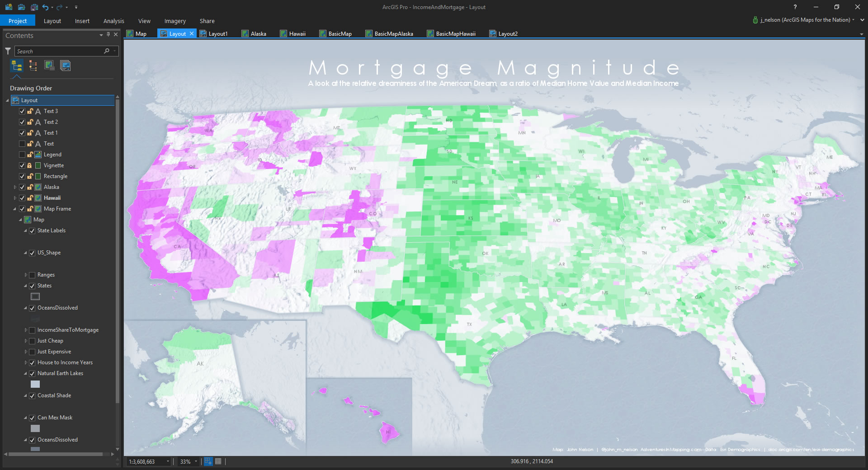Save the project with the Save icon

[x=34, y=7]
